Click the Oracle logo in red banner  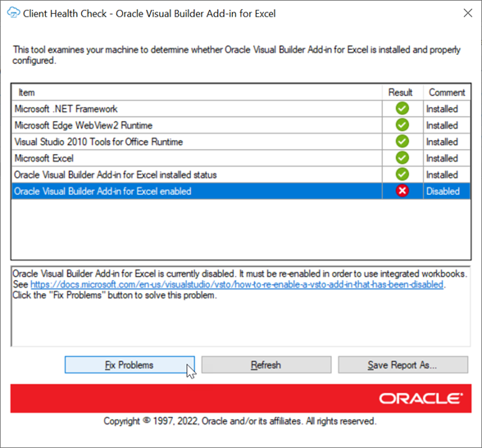pyautogui.click(x=421, y=399)
